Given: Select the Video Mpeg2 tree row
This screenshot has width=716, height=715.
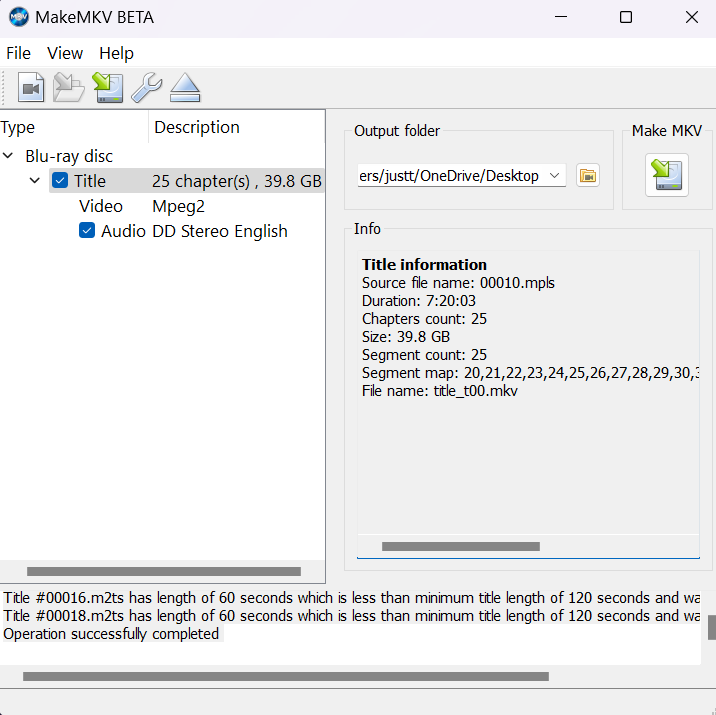Looking at the screenshot, I should tap(162, 206).
